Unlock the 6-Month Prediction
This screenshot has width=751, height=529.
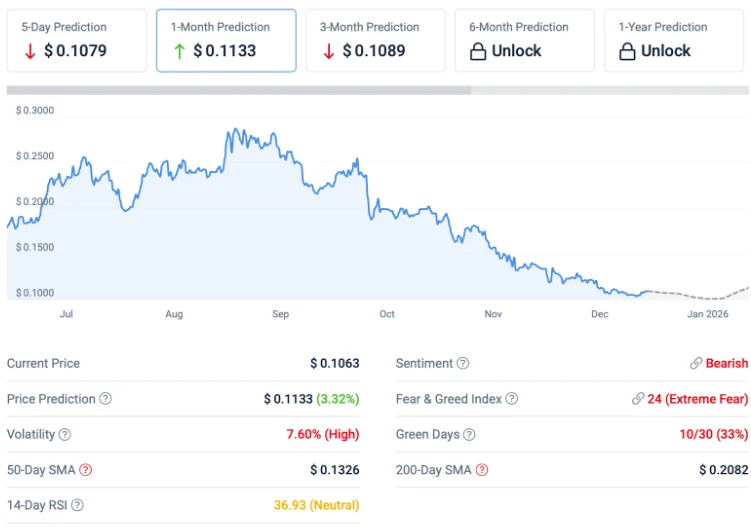(x=524, y=41)
